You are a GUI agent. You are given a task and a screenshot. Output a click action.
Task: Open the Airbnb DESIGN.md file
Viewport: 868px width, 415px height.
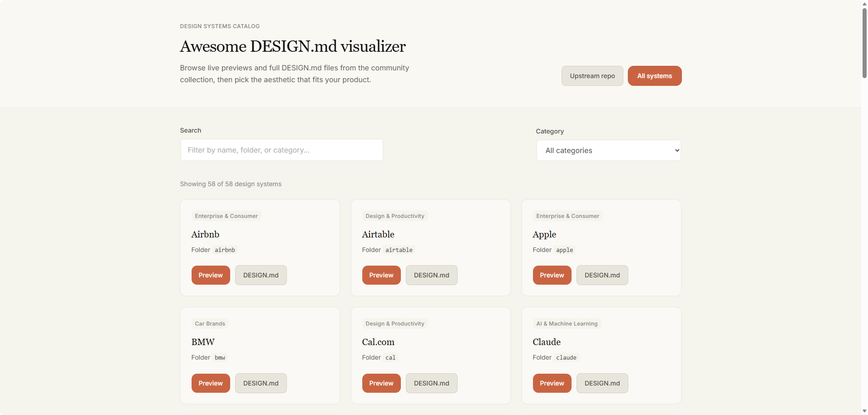261,275
